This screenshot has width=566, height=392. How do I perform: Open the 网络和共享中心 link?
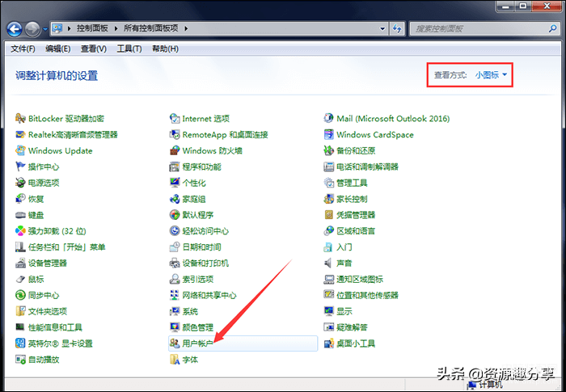pyautogui.click(x=209, y=295)
